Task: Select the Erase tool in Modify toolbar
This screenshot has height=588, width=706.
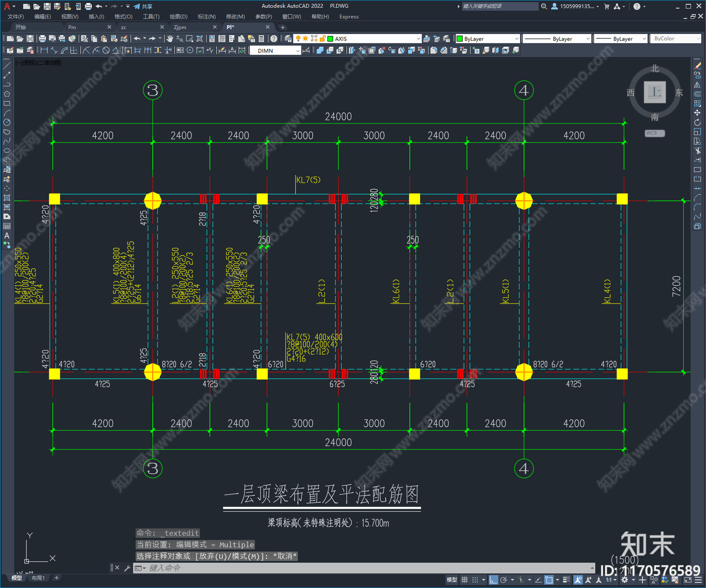Action: [697, 66]
